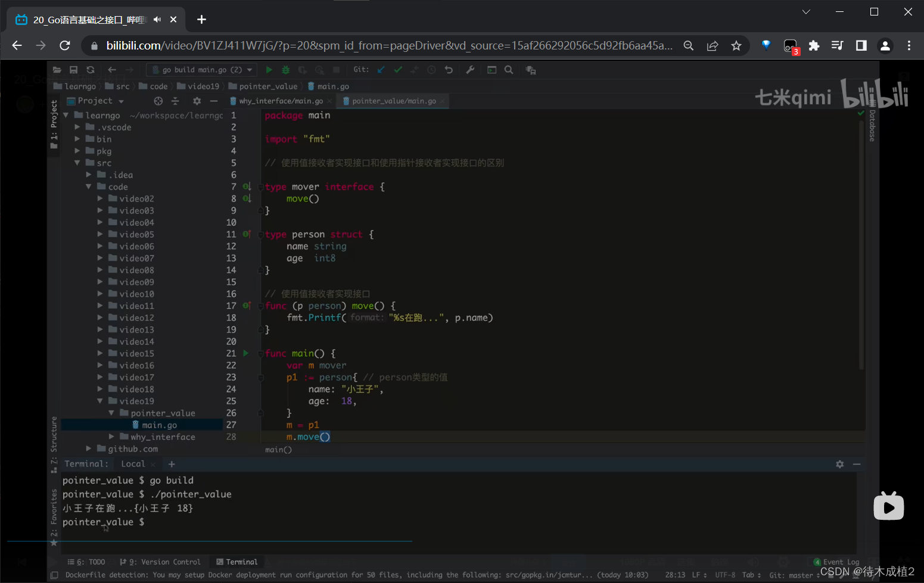
Task: Open Terminal panel gear settings
Action: (839, 464)
